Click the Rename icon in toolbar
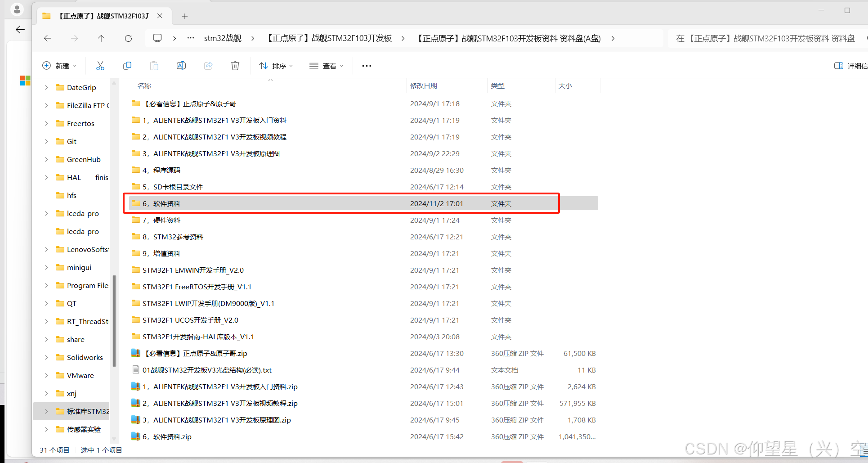The width and height of the screenshot is (868, 463). [181, 66]
